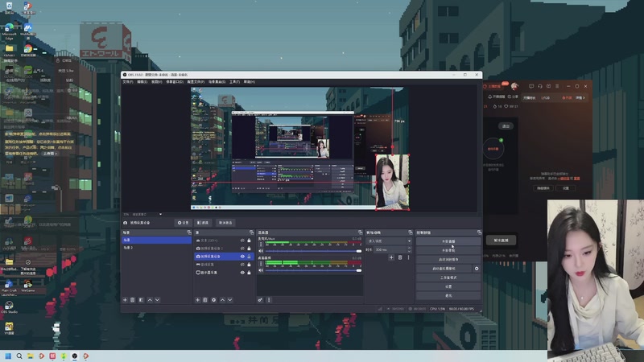Image resolution: width=644 pixels, height=362 pixels.
Task: Open the 帮助(H) menu in OBS
Action: 250,82
